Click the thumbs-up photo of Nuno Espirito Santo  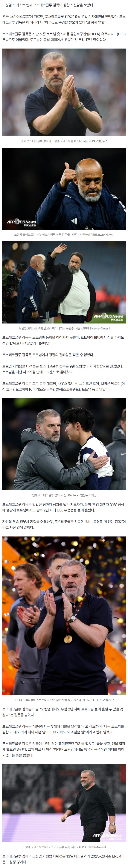point(64,188)
